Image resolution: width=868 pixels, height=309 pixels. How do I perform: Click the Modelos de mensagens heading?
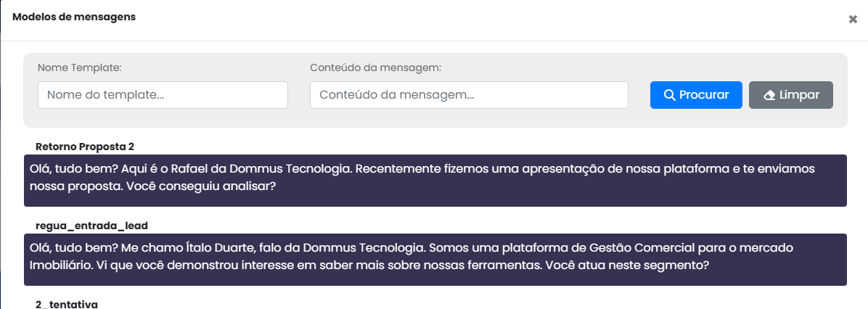(74, 17)
